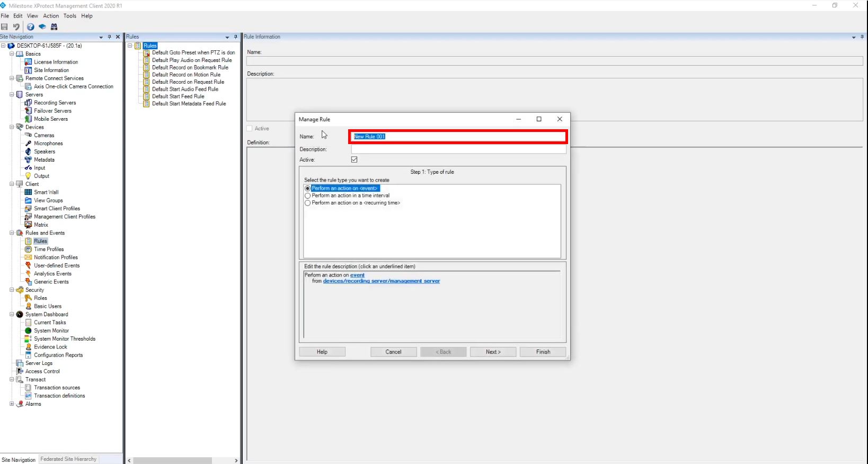Click the Smart Wall icon

pyautogui.click(x=29, y=192)
